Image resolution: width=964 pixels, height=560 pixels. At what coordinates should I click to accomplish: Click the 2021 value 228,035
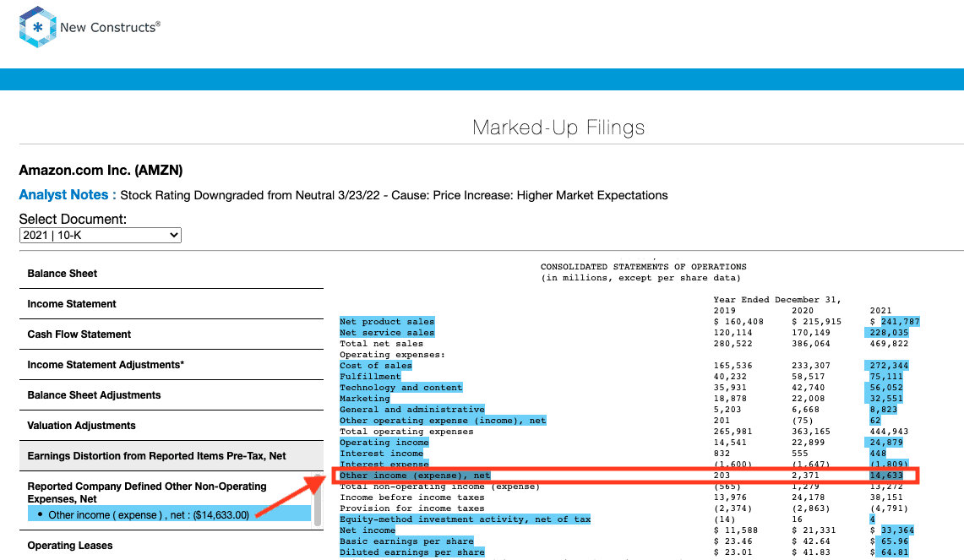coord(888,333)
